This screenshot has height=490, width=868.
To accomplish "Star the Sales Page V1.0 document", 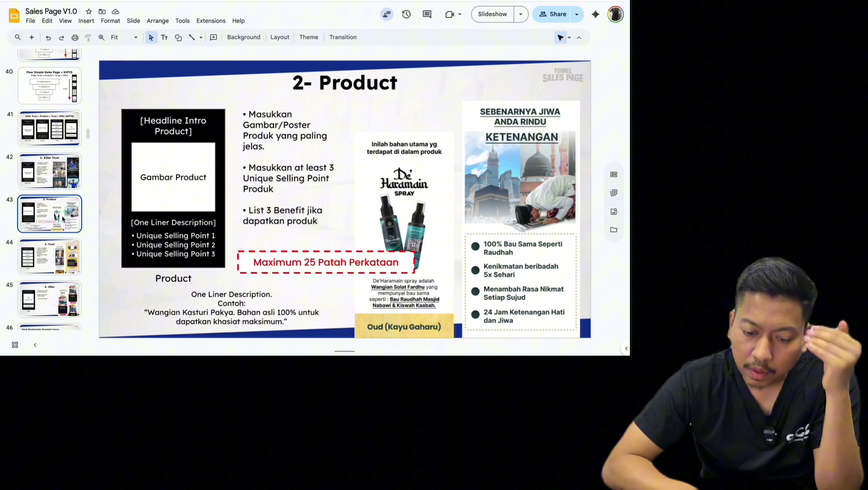I will click(x=89, y=11).
